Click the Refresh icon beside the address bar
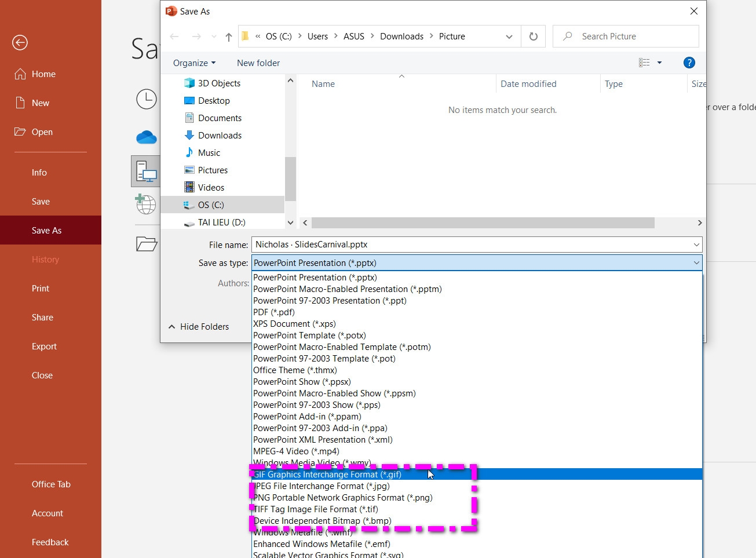The width and height of the screenshot is (756, 558). pyautogui.click(x=532, y=36)
